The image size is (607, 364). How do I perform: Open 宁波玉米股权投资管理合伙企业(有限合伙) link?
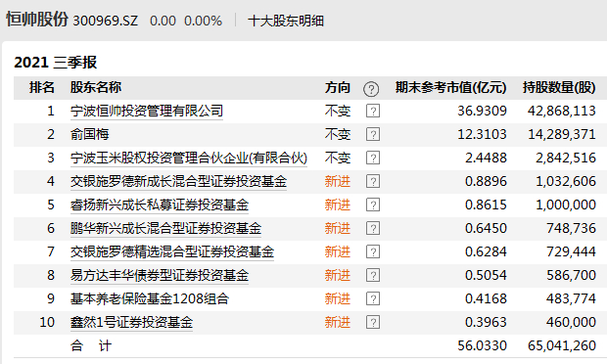click(x=189, y=158)
